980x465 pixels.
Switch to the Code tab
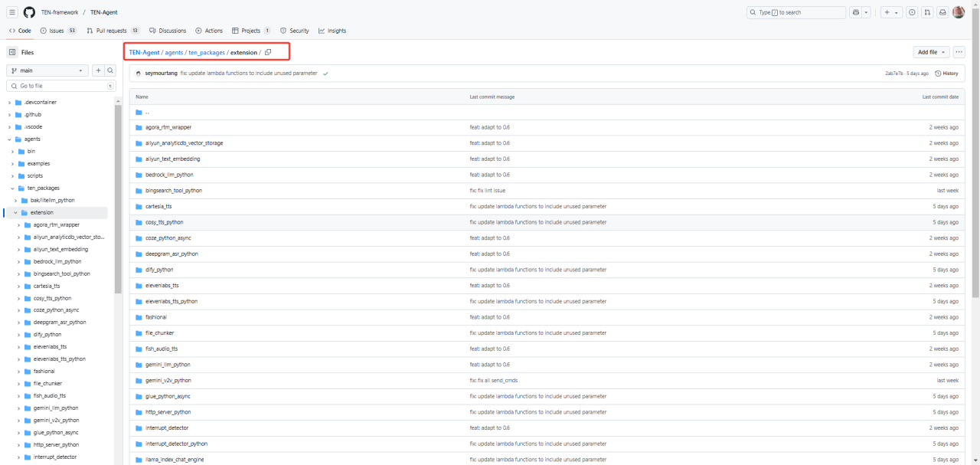click(20, 31)
